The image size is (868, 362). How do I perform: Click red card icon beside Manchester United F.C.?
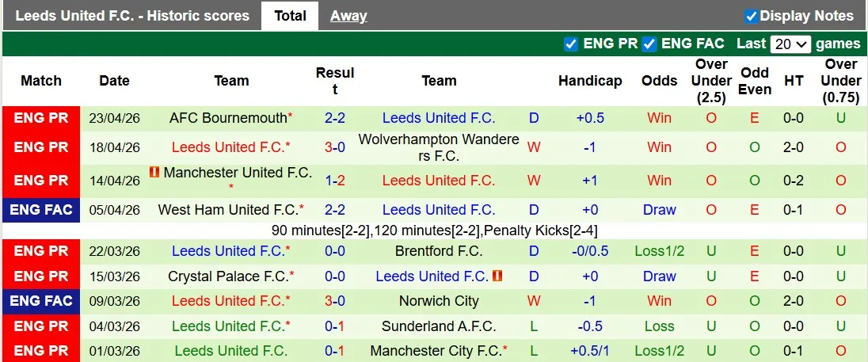pos(154,172)
